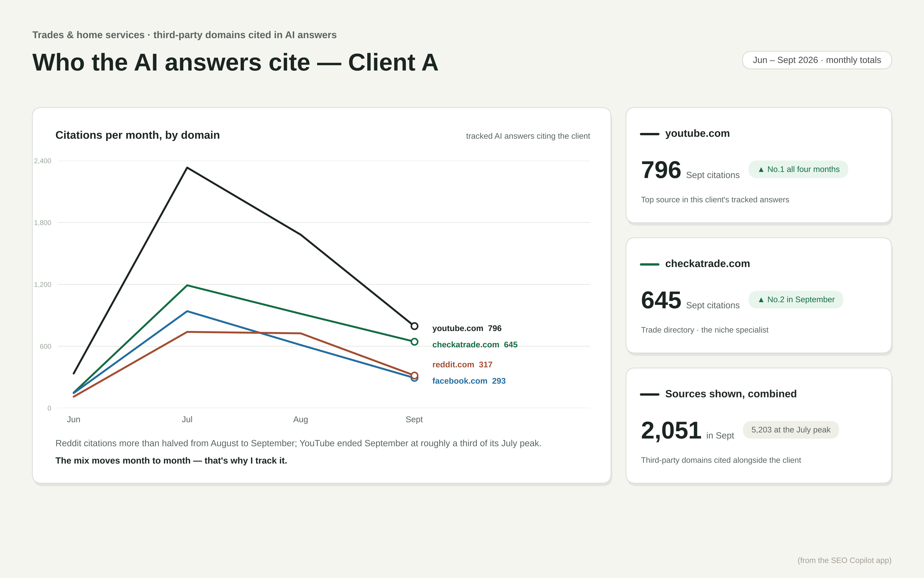Click the 'Sources shown, combined' card heading

(731, 394)
